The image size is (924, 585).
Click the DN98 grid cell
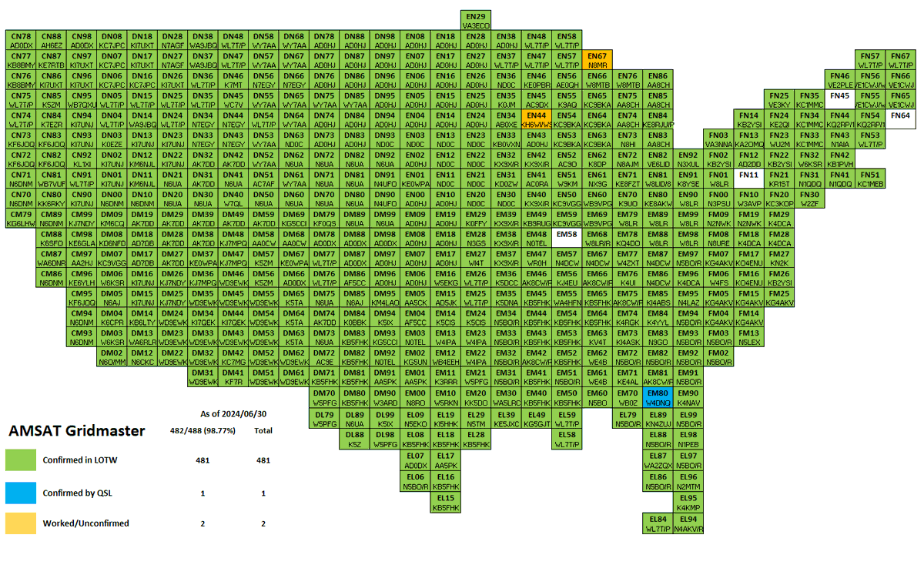pos(385,41)
